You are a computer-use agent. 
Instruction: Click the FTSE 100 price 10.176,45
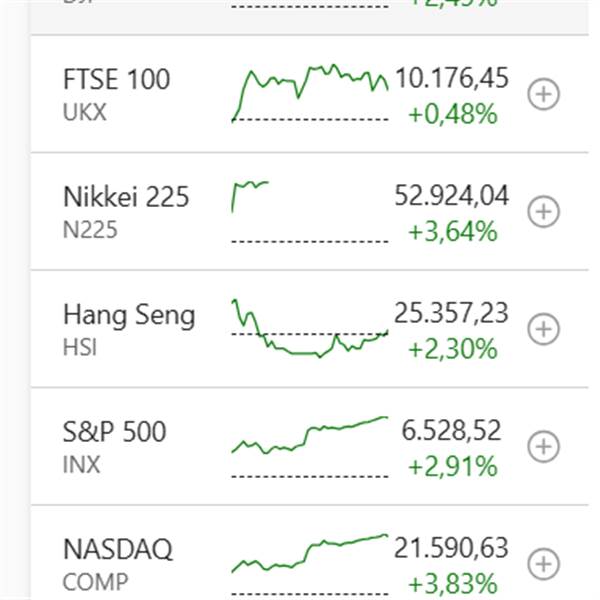coord(451,78)
